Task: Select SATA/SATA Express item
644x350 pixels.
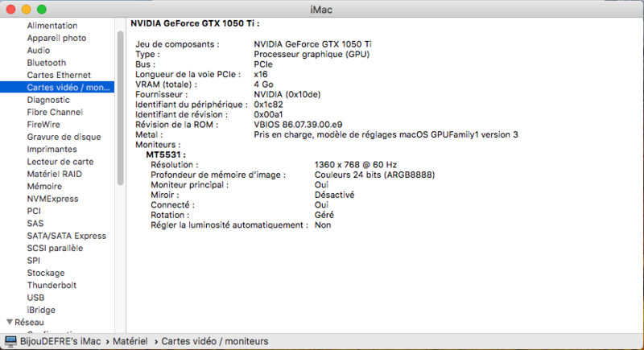Action: pyautogui.click(x=67, y=236)
